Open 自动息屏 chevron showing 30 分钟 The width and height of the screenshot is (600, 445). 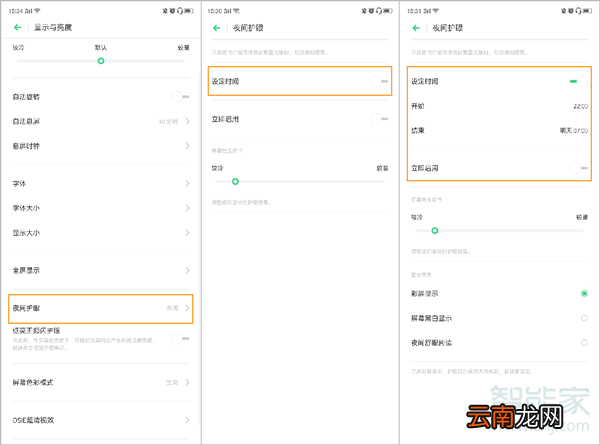pos(188,121)
